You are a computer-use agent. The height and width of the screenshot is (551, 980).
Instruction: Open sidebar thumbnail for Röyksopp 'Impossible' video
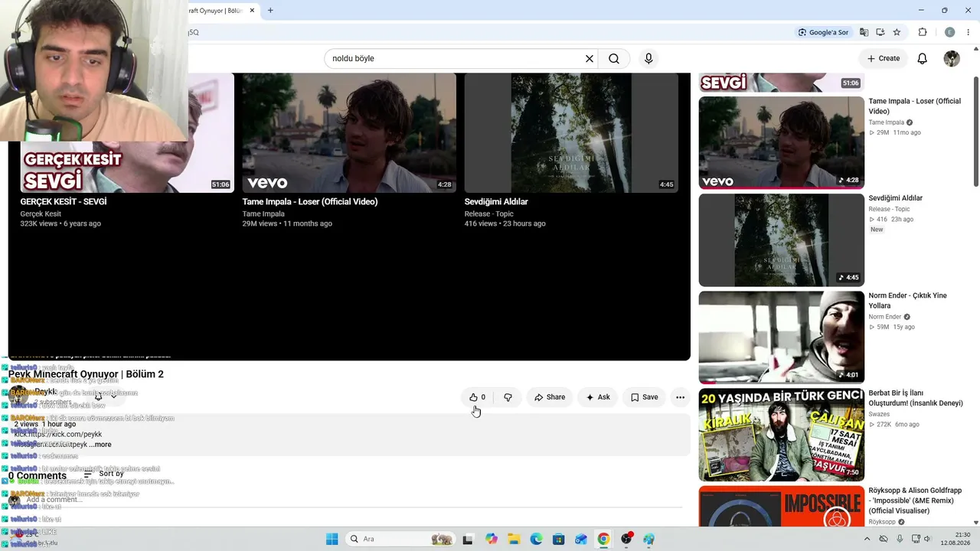coord(782,506)
